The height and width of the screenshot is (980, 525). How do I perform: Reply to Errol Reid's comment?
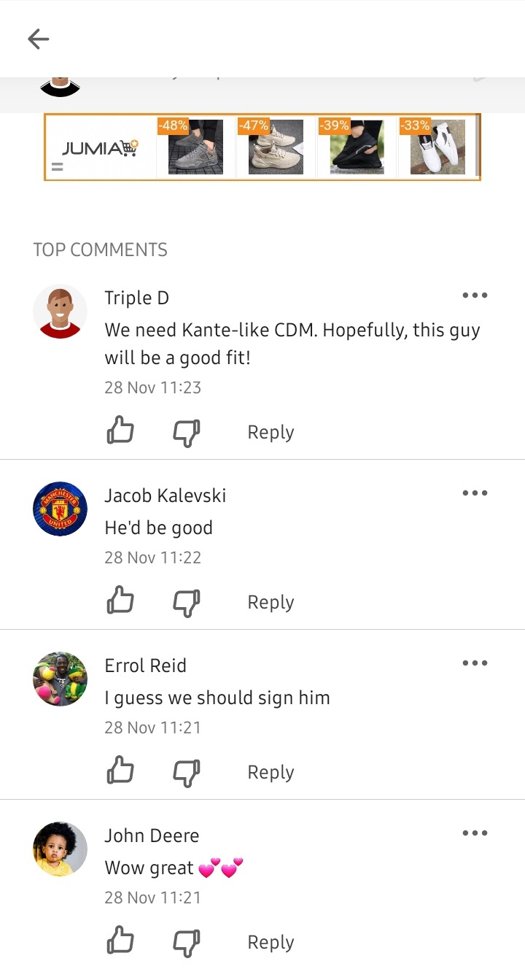(x=271, y=772)
